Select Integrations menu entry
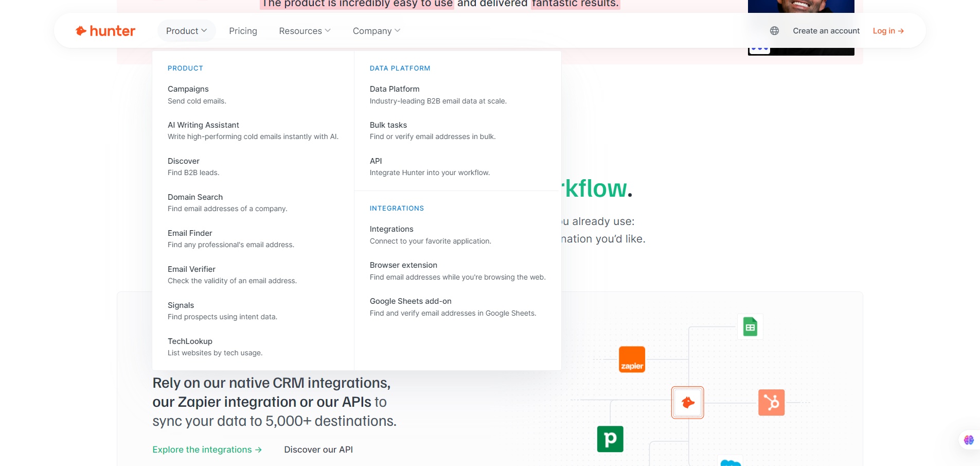Image resolution: width=980 pixels, height=466 pixels. tap(391, 229)
